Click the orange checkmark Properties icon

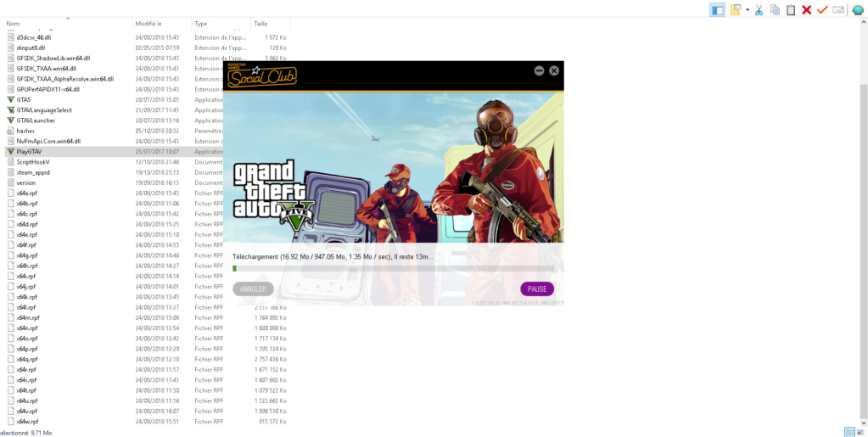coord(823,9)
